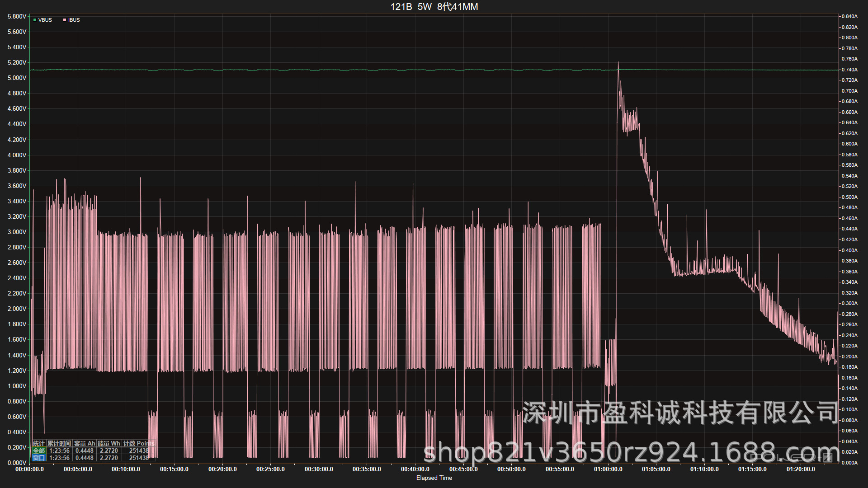Click the 统计 table header cell
868x488 pixels.
39,443
